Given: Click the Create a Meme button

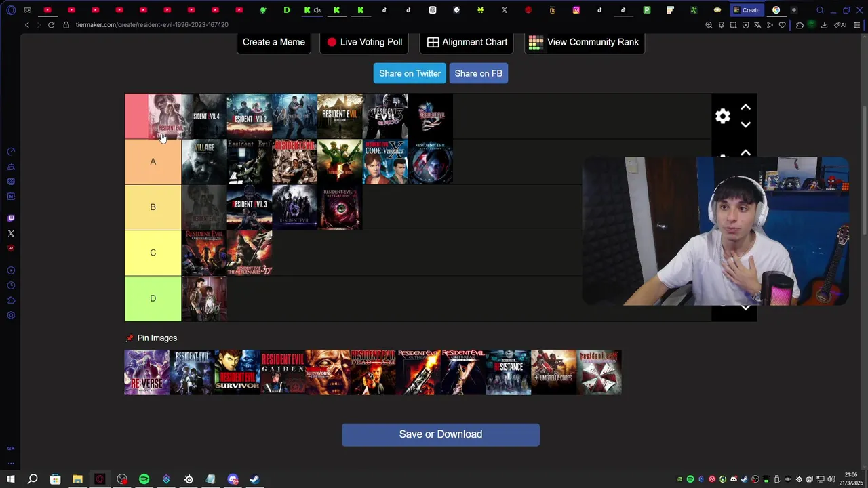Looking at the screenshot, I should pyautogui.click(x=274, y=42).
